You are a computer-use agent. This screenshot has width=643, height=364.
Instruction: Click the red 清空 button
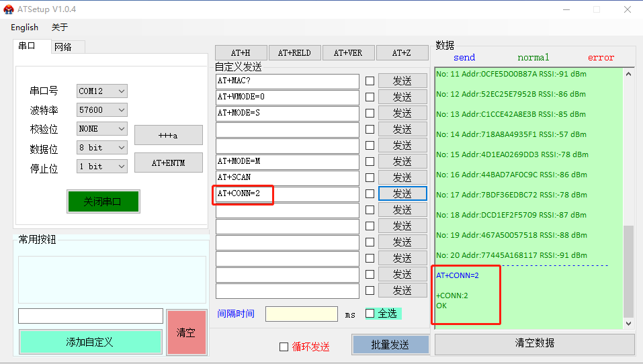[186, 332]
